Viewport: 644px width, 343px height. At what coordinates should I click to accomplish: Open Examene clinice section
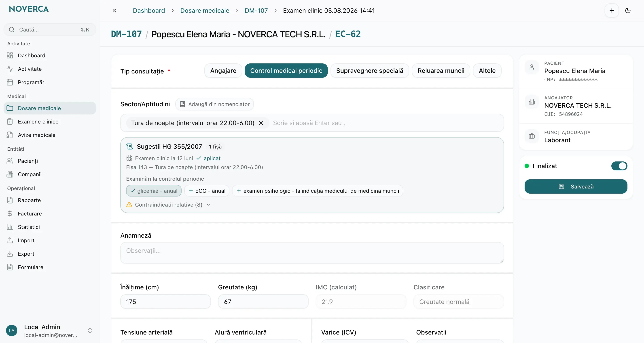(x=50, y=121)
